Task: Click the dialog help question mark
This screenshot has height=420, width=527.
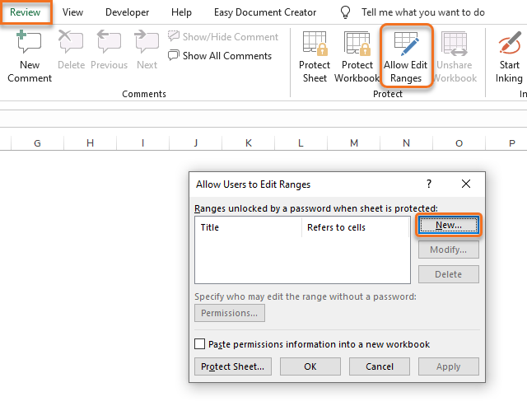Action: pos(429,184)
